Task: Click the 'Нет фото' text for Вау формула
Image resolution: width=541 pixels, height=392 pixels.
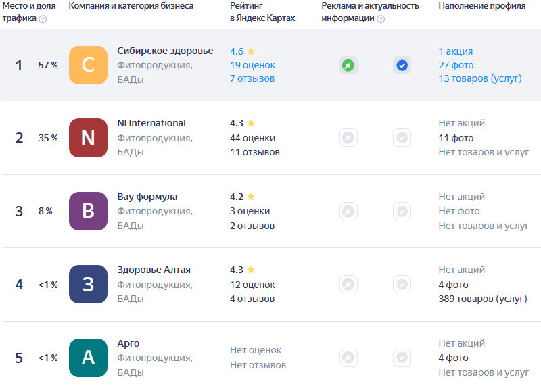Action: click(x=459, y=211)
